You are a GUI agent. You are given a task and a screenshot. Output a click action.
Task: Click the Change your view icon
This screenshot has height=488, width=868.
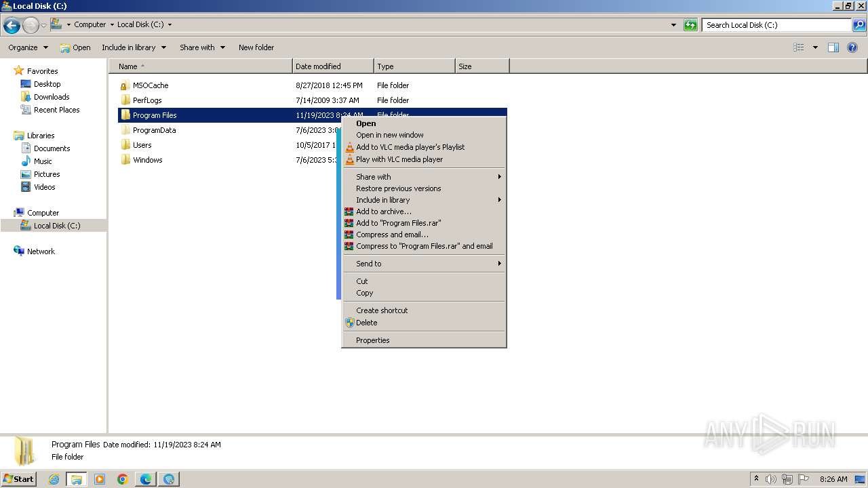(x=799, y=47)
